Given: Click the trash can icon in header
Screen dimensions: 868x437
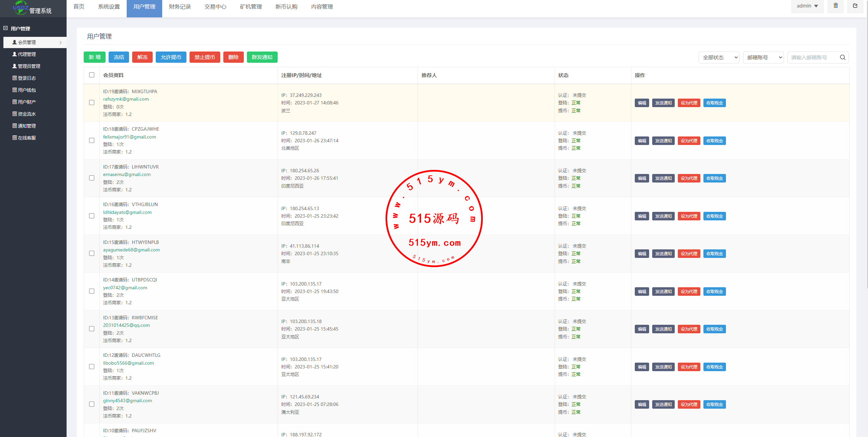Looking at the screenshot, I should click(x=836, y=6).
